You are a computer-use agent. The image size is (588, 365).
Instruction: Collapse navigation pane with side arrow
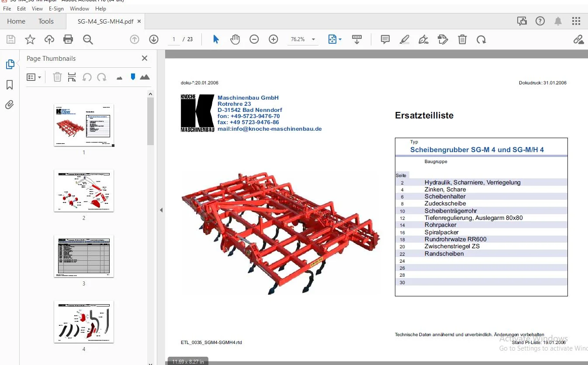(x=161, y=210)
